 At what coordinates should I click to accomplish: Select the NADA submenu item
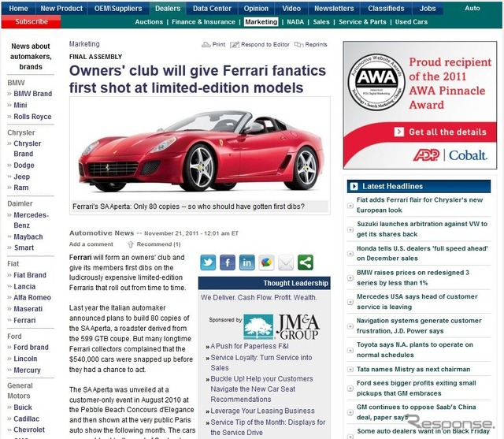coord(295,22)
